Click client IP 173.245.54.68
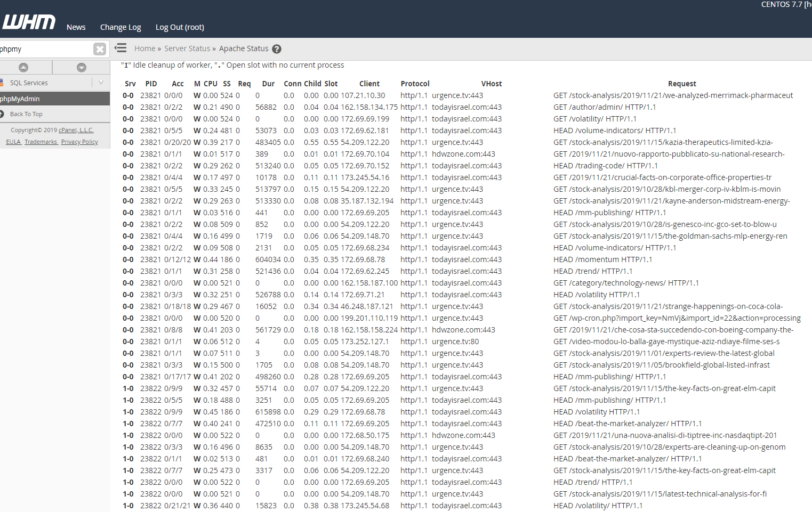This screenshot has width=812, height=512. point(365,506)
